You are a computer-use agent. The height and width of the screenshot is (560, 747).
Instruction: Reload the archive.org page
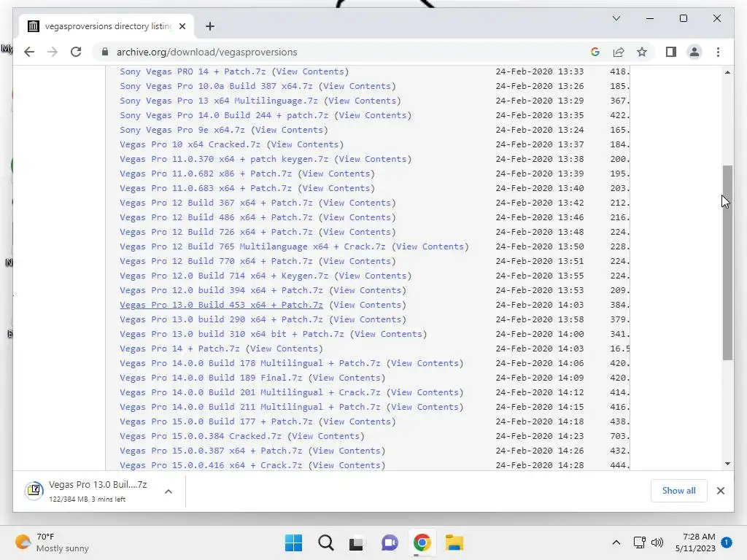click(76, 52)
